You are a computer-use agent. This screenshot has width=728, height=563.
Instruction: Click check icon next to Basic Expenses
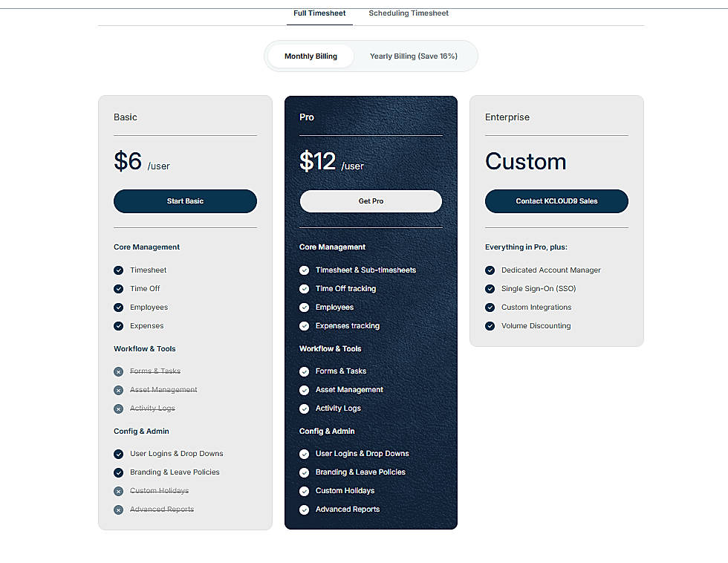(x=118, y=326)
